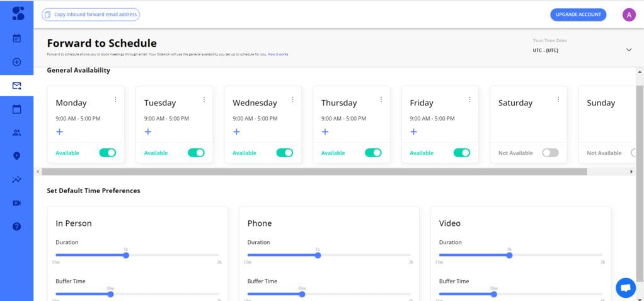Viewport: 644px width, 301px height.
Task: Add a time slot to Friday
Action: pos(413,132)
